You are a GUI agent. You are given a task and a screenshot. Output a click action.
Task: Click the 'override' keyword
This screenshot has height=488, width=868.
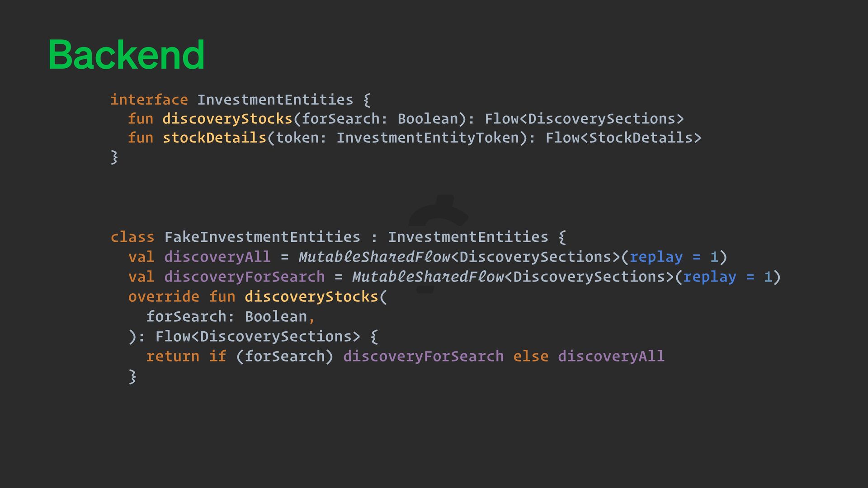(x=163, y=297)
